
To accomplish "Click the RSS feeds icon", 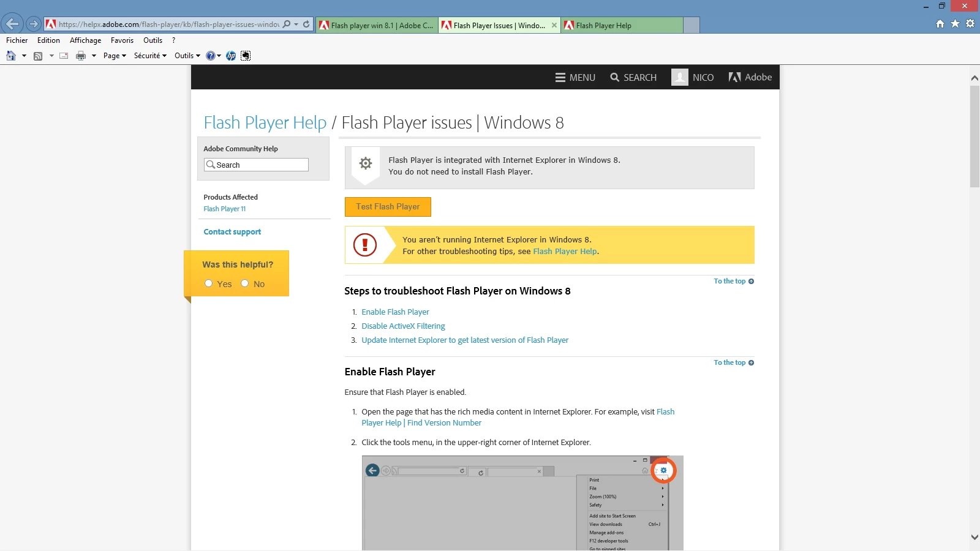I will tap(38, 56).
